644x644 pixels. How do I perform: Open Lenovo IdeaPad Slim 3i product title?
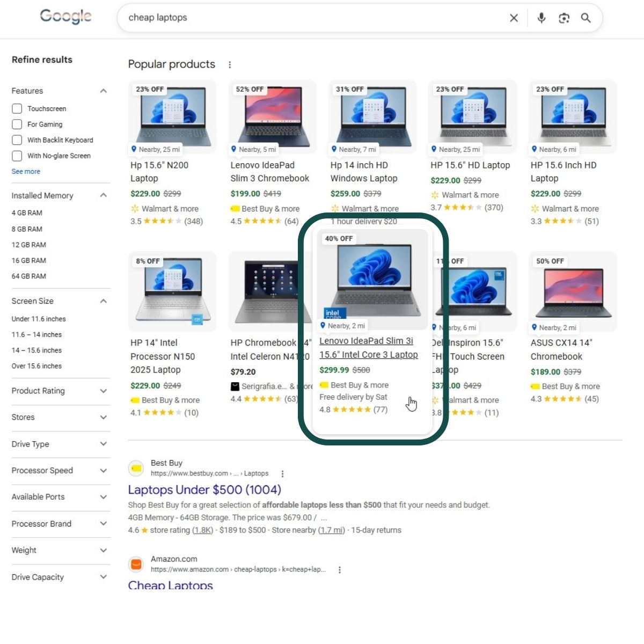point(369,348)
